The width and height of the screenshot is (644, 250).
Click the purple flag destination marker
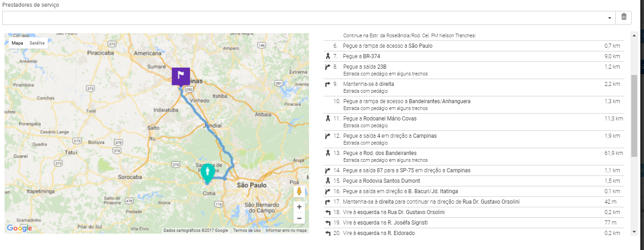[x=181, y=76]
